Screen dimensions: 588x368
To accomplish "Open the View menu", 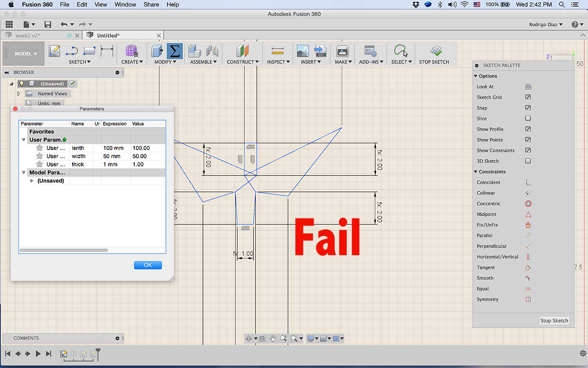I will point(100,4).
